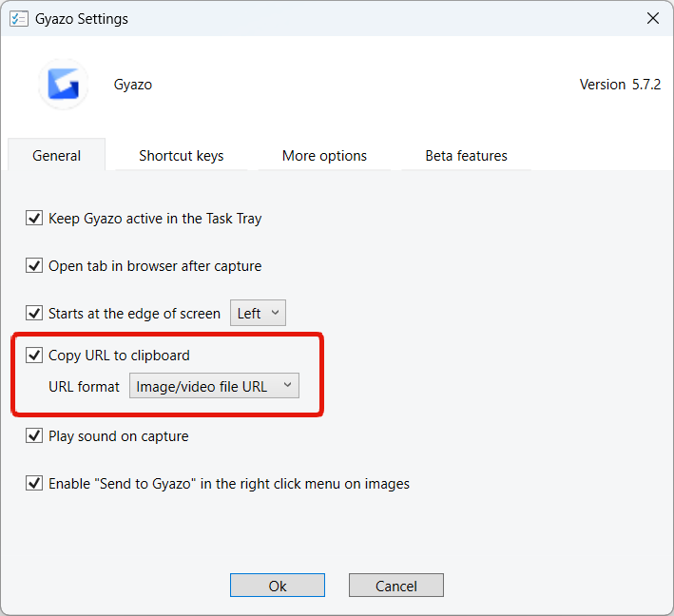The image size is (674, 616).
Task: Toggle Play sound on capture checkbox
Action: coord(34,436)
